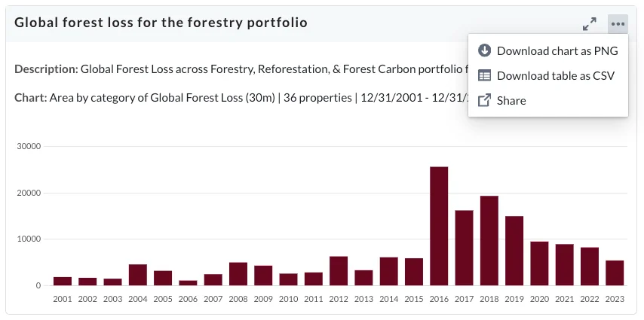Click the 2018 forest loss bar
This screenshot has height=320, width=644.
(x=489, y=241)
